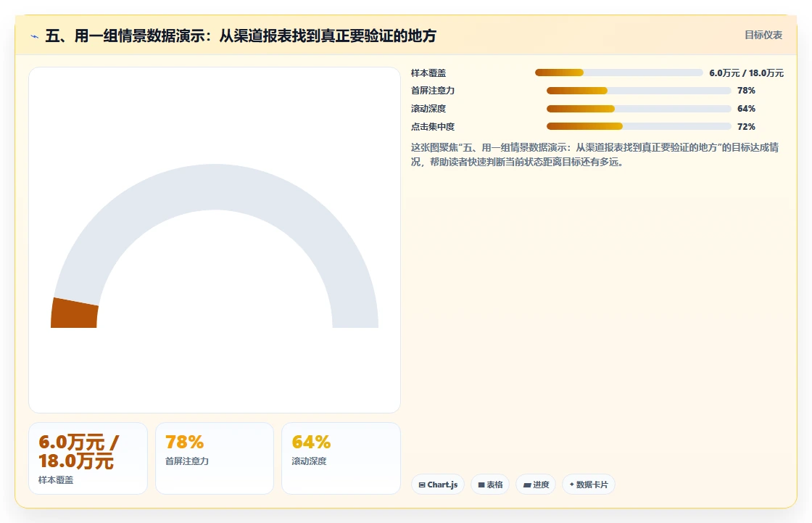Select the 6.0万元 / 18.0万元 sample coverage card
Viewport: 812px width, 523px height.
[x=88, y=458]
